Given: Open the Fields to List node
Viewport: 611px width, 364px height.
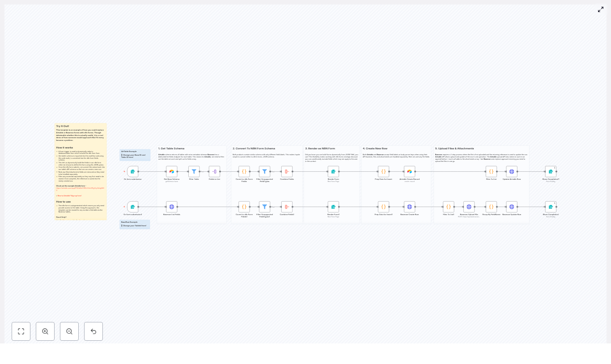Looking at the screenshot, I should tap(214, 171).
